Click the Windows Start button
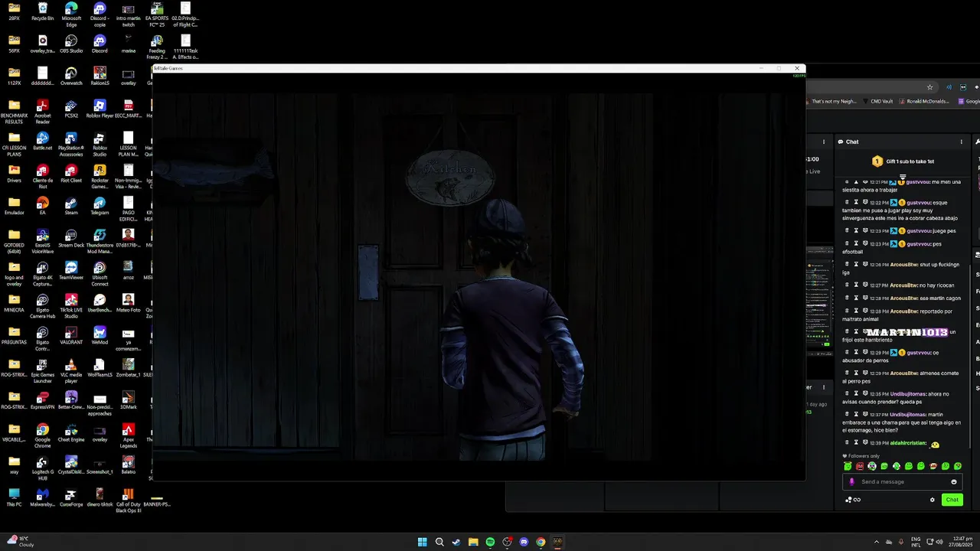 (x=423, y=542)
